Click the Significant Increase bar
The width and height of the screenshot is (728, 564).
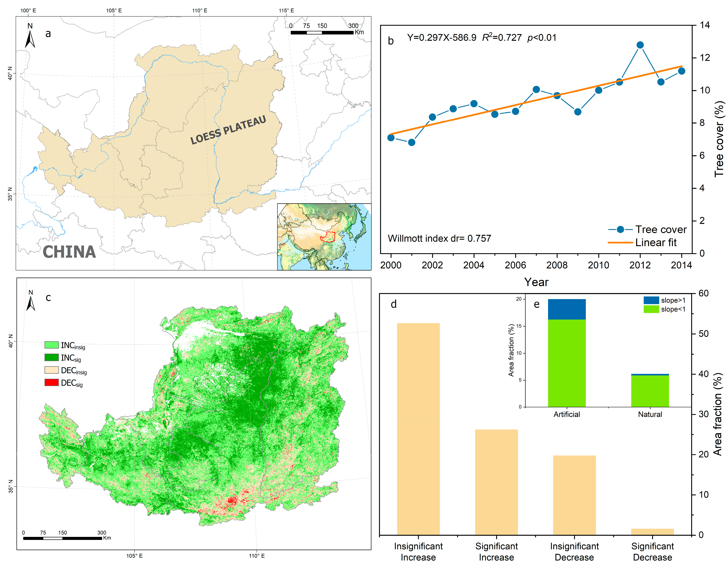[x=496, y=482]
